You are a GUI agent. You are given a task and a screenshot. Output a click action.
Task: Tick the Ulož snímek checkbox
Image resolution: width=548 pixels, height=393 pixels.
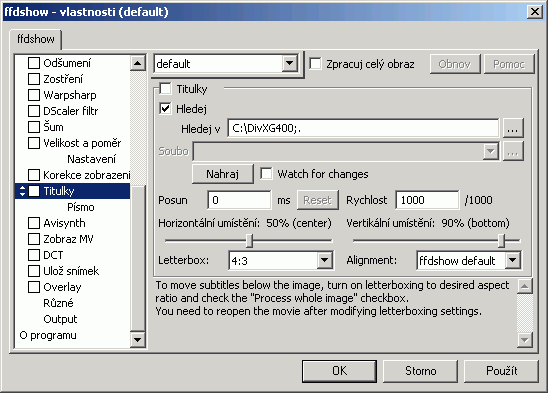(x=34, y=271)
